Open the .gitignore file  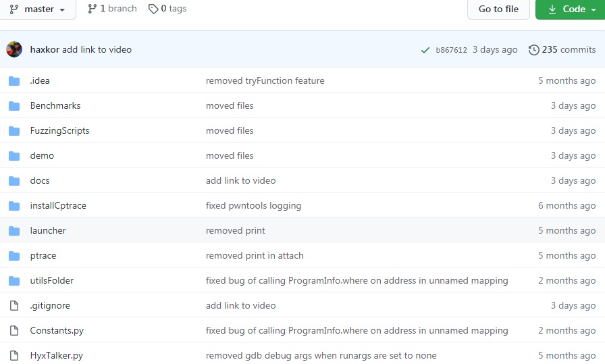click(x=50, y=305)
